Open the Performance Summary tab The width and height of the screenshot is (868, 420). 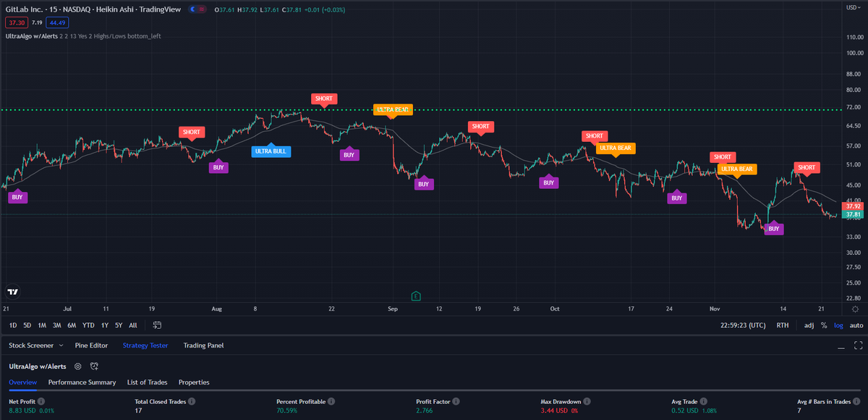82,382
